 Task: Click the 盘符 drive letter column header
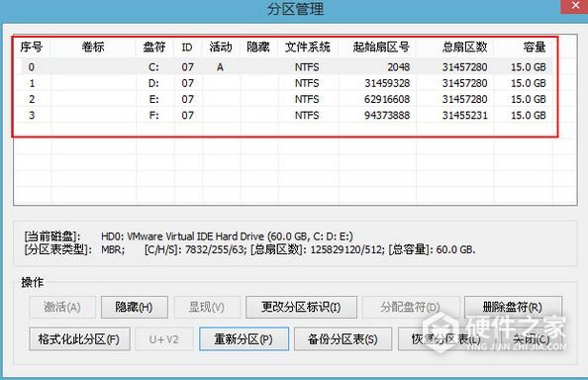(154, 47)
